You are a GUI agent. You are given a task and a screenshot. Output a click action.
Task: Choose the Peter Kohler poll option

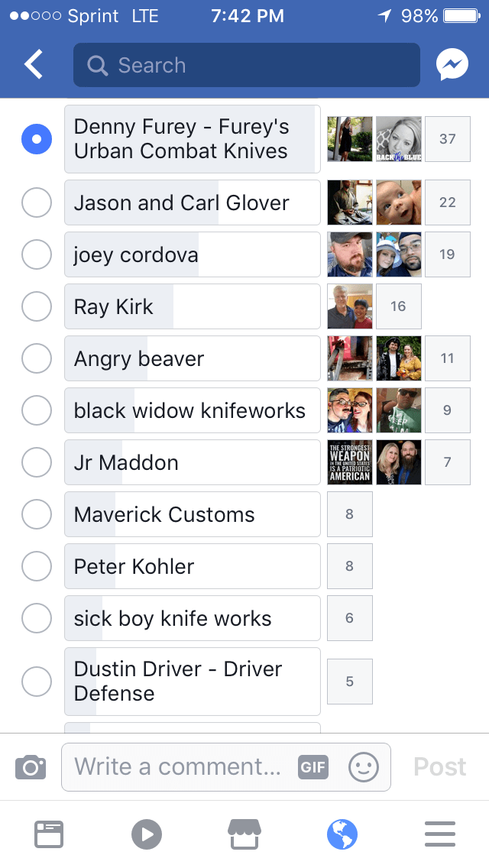point(37,567)
